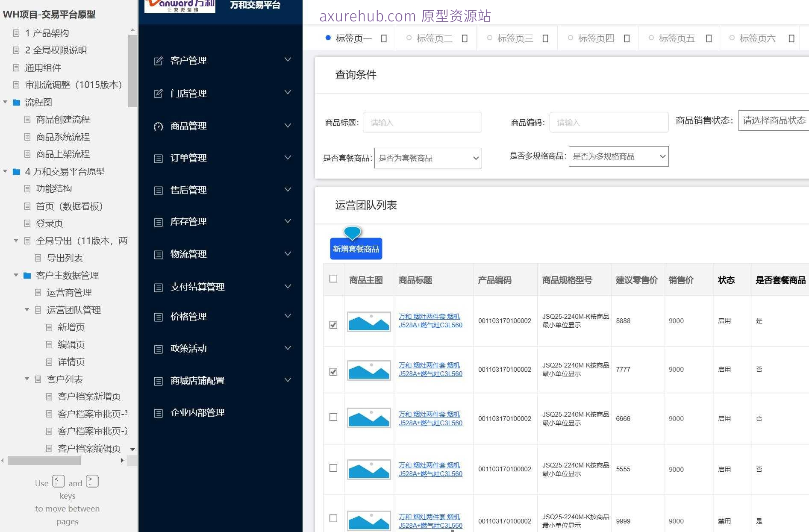
Task: Select the 支付结算管理 icon
Action: coord(158,287)
